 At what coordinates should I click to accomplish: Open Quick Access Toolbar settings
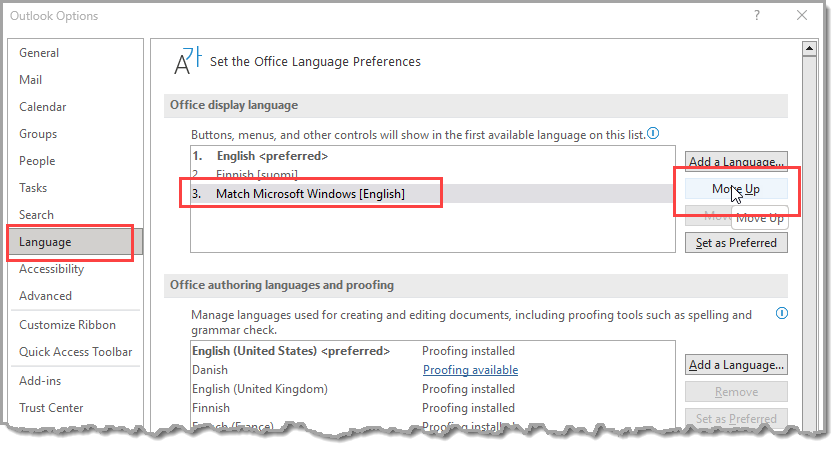coord(76,352)
